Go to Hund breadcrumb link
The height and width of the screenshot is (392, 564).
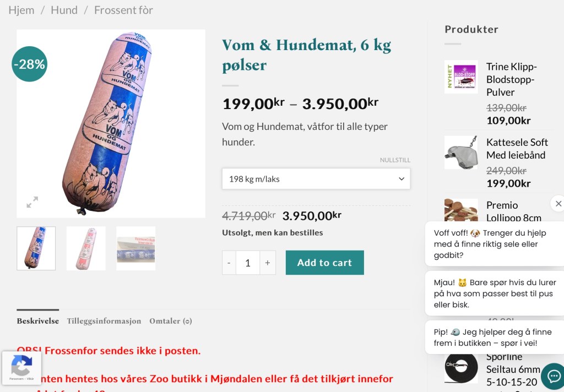64,10
